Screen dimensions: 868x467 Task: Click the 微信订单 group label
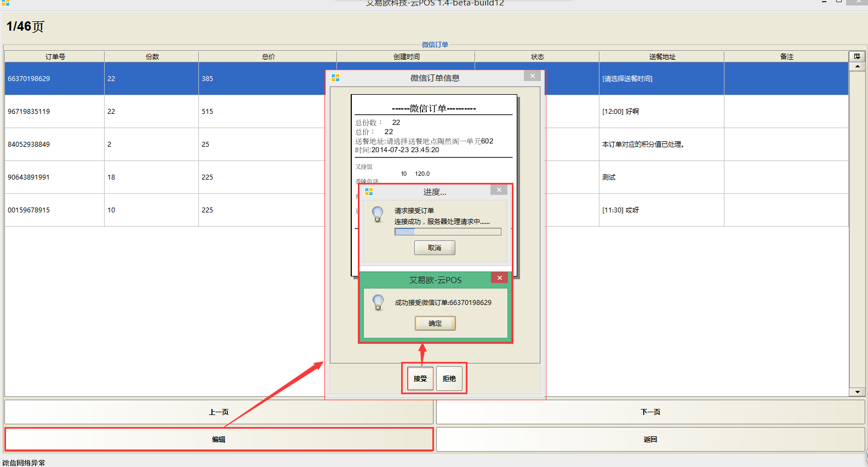click(435, 44)
